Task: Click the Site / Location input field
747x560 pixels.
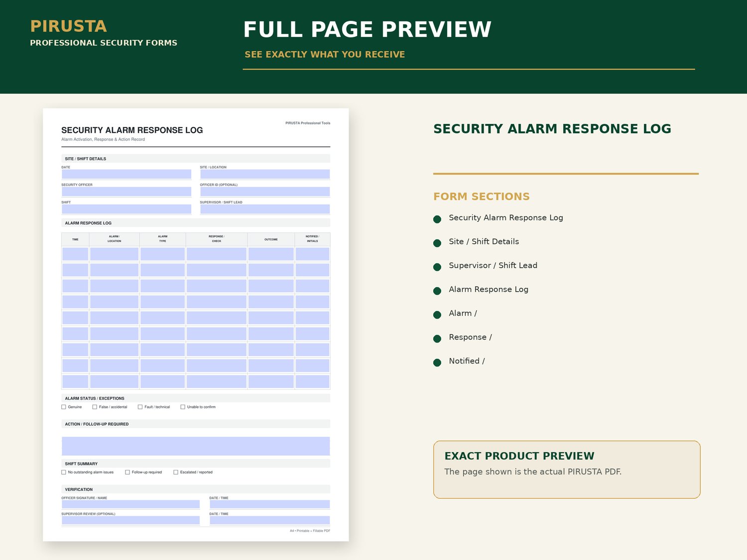Action: click(265, 174)
